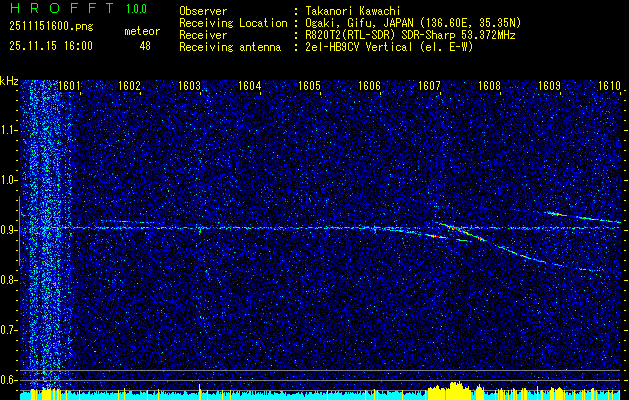The height and width of the screenshot is (400, 629).
Task: Click the Receiving Location field label
Action: point(233,23)
